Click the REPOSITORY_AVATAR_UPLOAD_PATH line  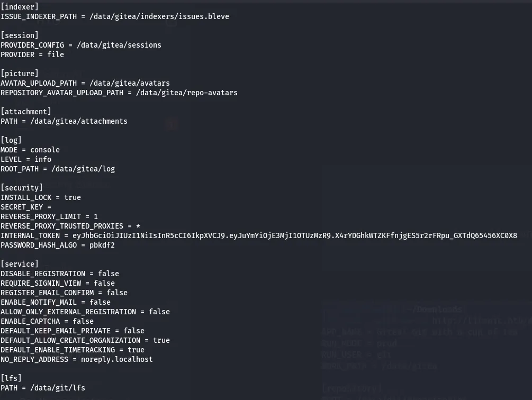(119, 93)
